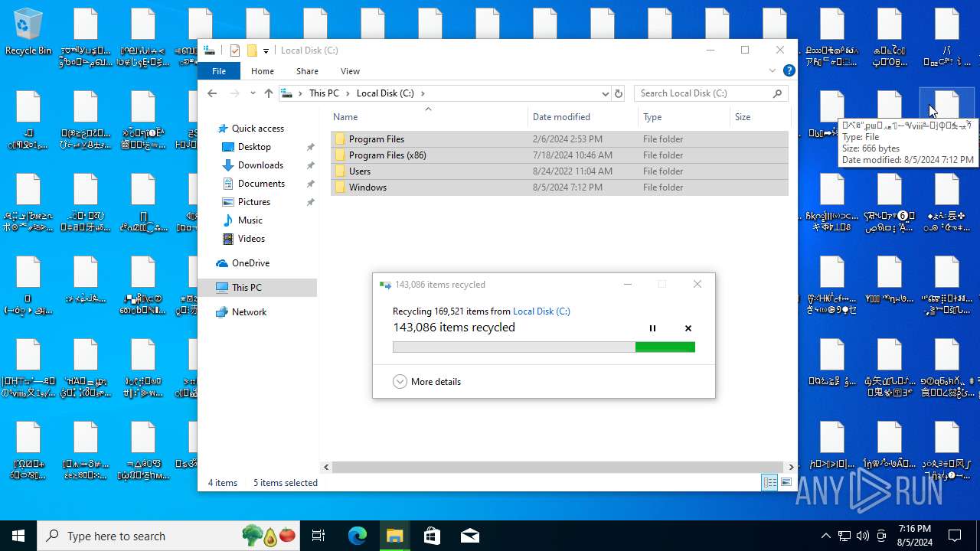Open the Recycle Bin desktop icon
The height and width of the screenshot is (551, 980).
(28, 33)
